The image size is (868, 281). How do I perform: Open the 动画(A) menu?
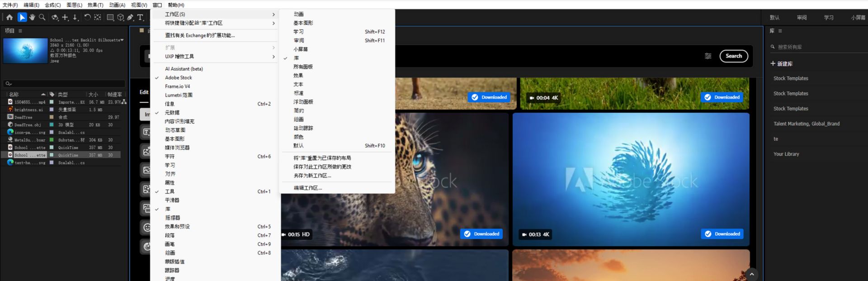coord(117,5)
